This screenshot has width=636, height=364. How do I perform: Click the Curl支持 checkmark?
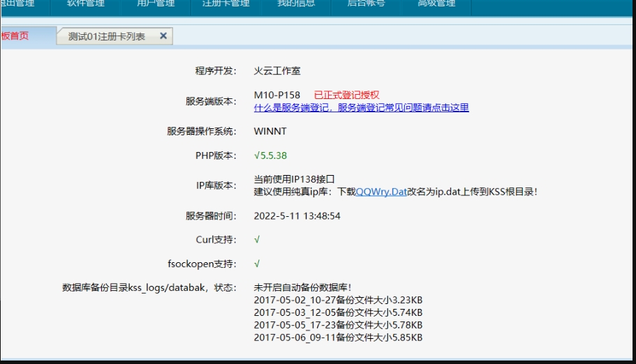click(257, 240)
